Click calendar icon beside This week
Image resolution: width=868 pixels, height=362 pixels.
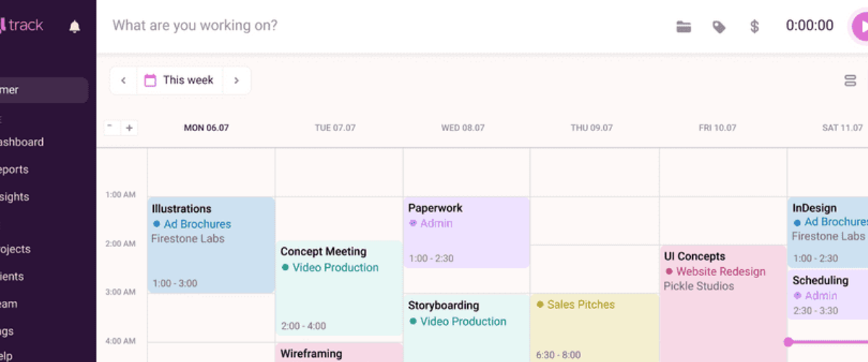pyautogui.click(x=150, y=80)
